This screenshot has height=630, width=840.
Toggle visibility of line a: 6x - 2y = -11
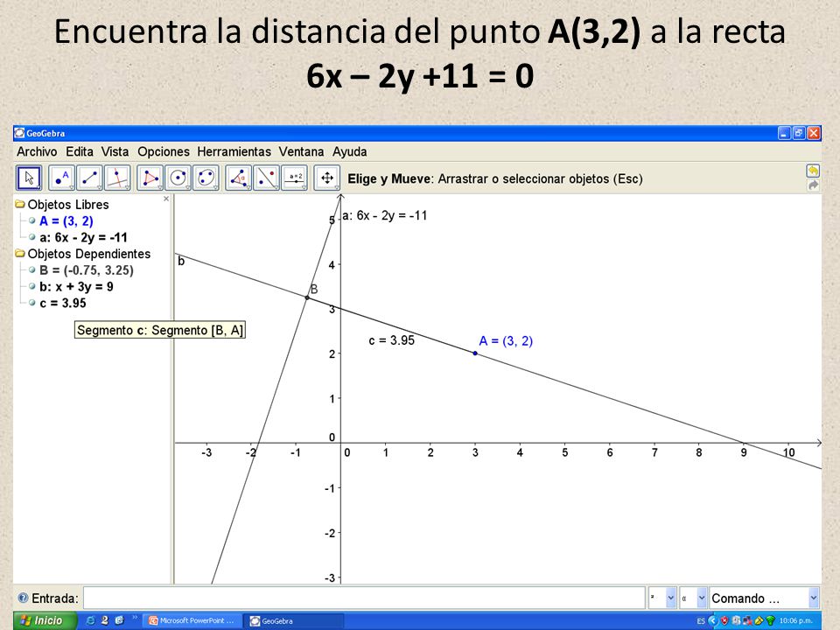[32, 237]
